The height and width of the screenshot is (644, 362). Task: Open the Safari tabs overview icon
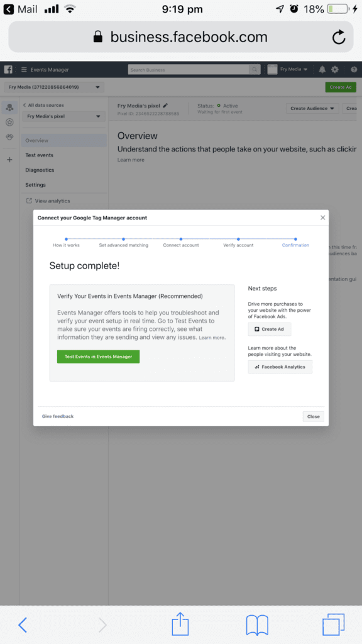(x=333, y=625)
